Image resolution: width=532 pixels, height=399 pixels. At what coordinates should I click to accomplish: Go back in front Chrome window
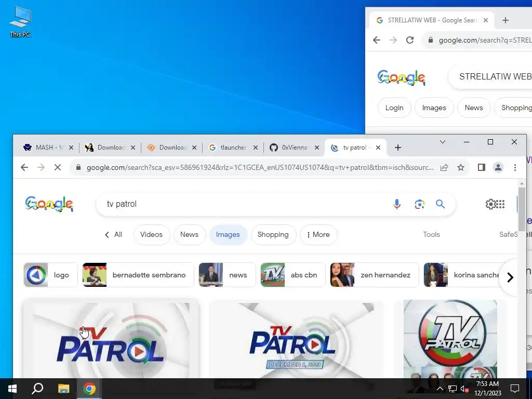click(24, 167)
